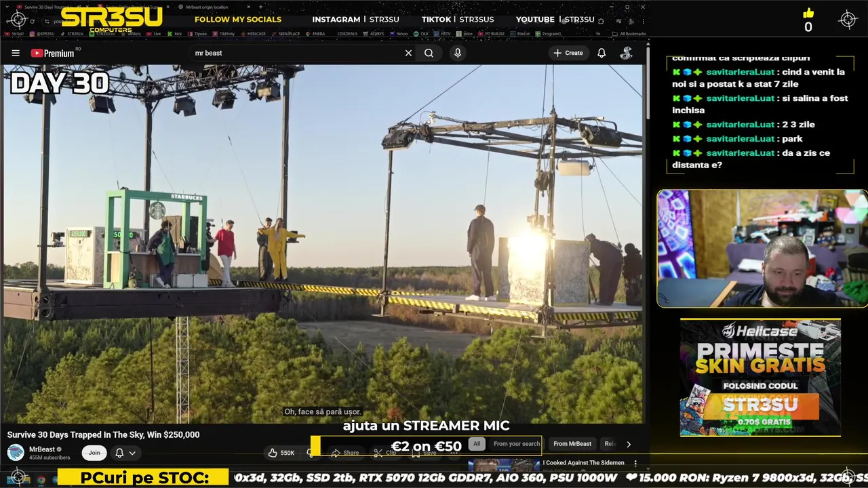Click the Create button

click(568, 53)
